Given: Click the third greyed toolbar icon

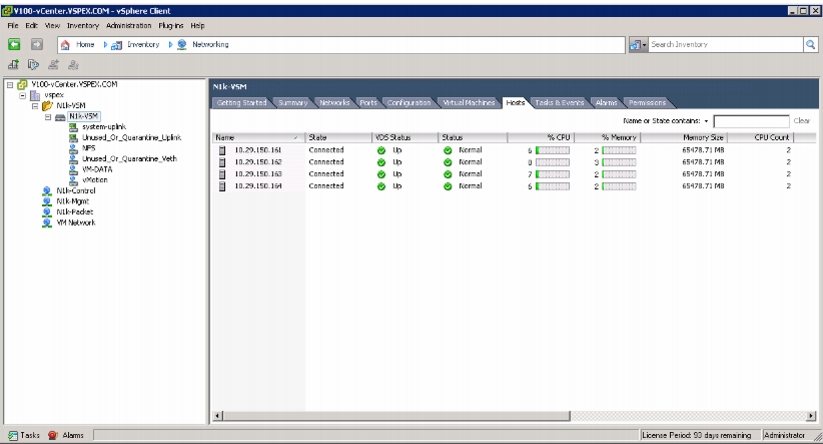Looking at the screenshot, I should tap(53, 65).
